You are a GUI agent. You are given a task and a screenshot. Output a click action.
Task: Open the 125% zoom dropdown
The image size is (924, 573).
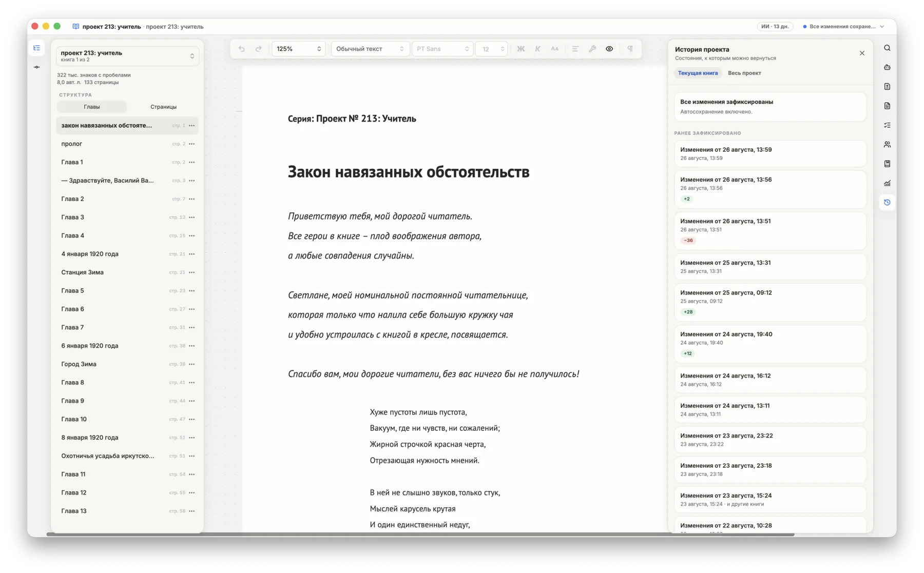(x=299, y=49)
